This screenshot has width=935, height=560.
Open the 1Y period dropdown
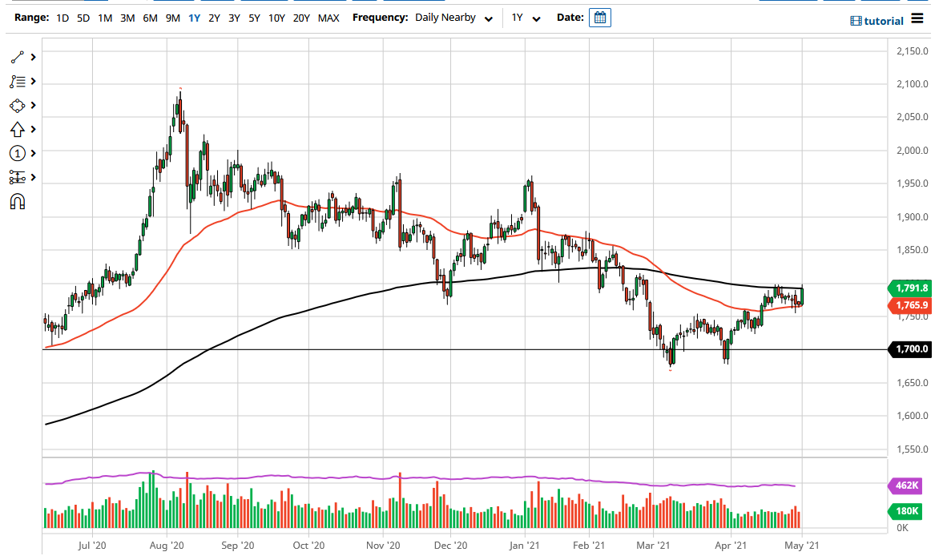click(x=526, y=18)
